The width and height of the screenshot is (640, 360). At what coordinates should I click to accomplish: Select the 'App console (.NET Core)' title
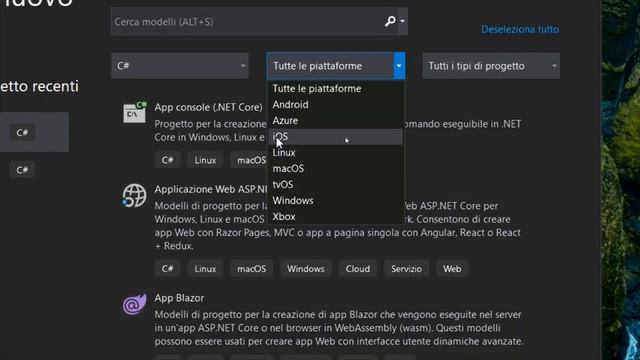[208, 107]
